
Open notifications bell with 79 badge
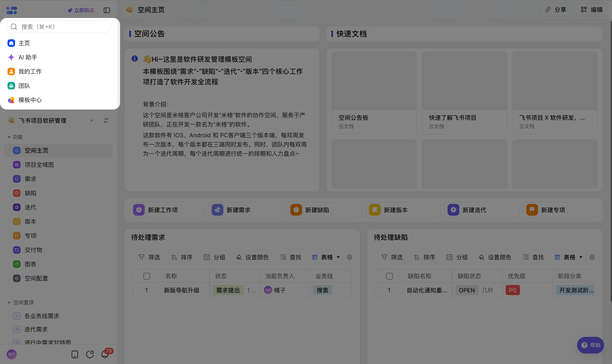105,354
